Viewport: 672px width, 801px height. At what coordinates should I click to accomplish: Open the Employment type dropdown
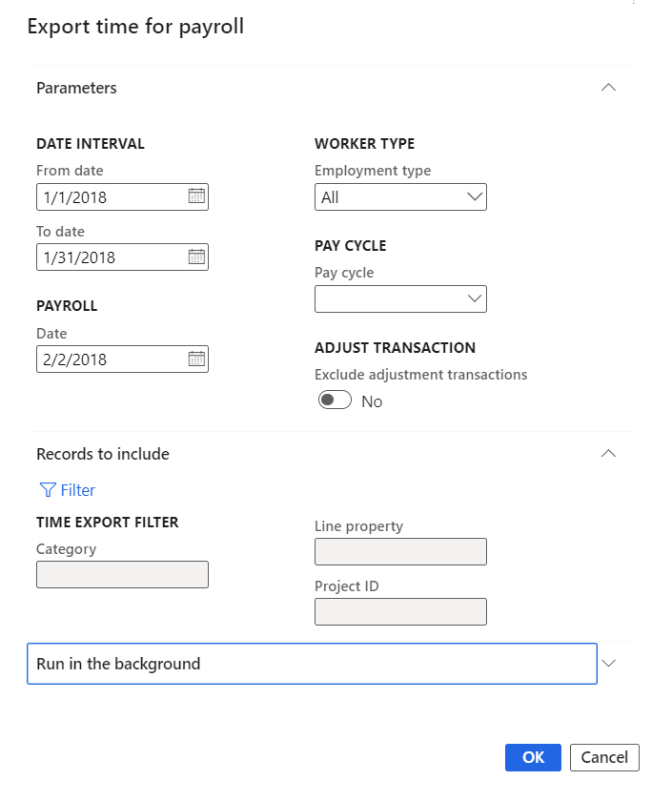point(475,197)
